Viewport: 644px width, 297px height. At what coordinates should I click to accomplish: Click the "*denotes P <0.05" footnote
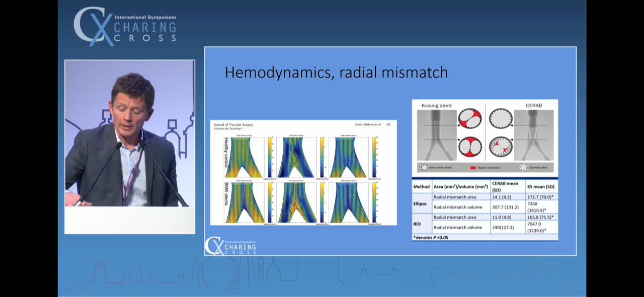[x=431, y=237]
